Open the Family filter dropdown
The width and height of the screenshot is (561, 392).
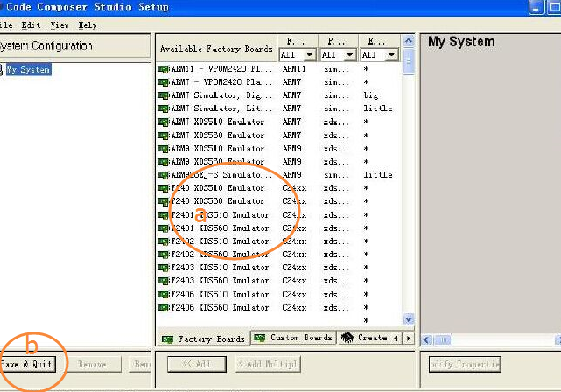310,55
